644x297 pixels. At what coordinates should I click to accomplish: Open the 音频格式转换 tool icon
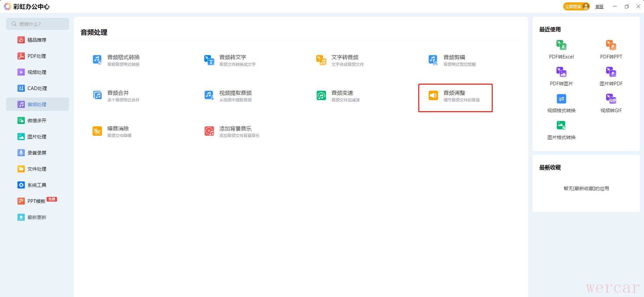pyautogui.click(x=97, y=60)
